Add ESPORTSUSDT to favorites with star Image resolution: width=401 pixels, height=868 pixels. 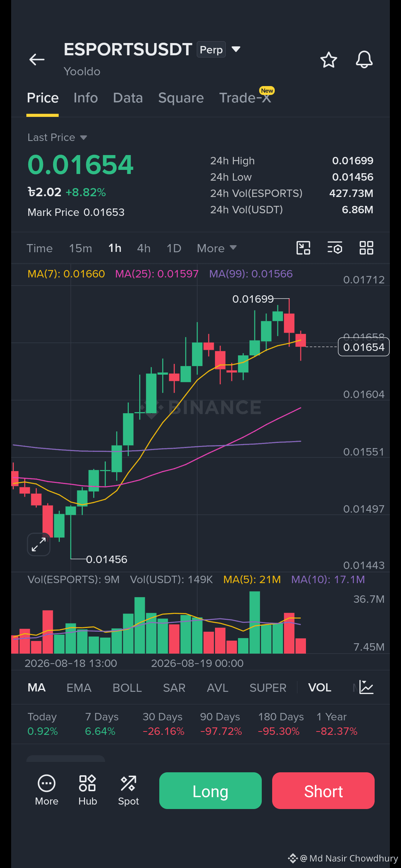(329, 60)
